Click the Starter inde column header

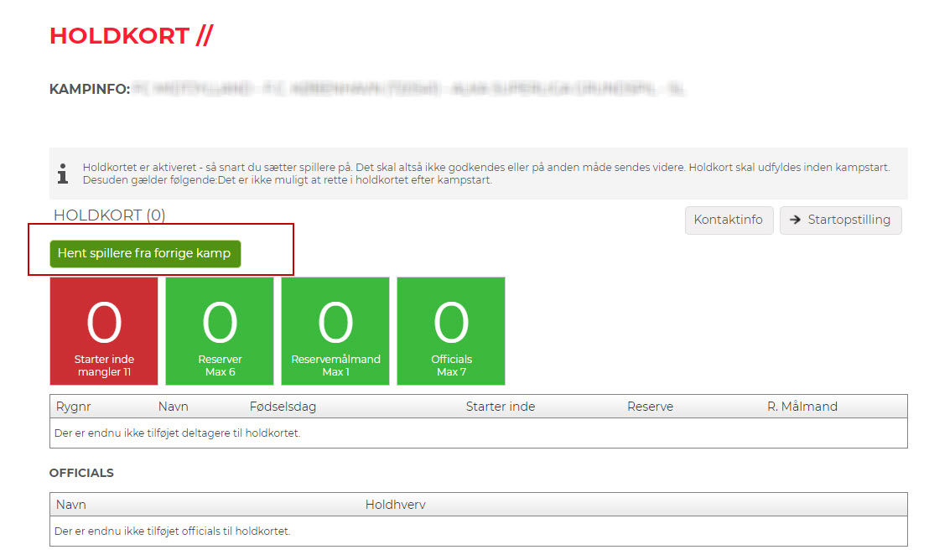point(500,407)
